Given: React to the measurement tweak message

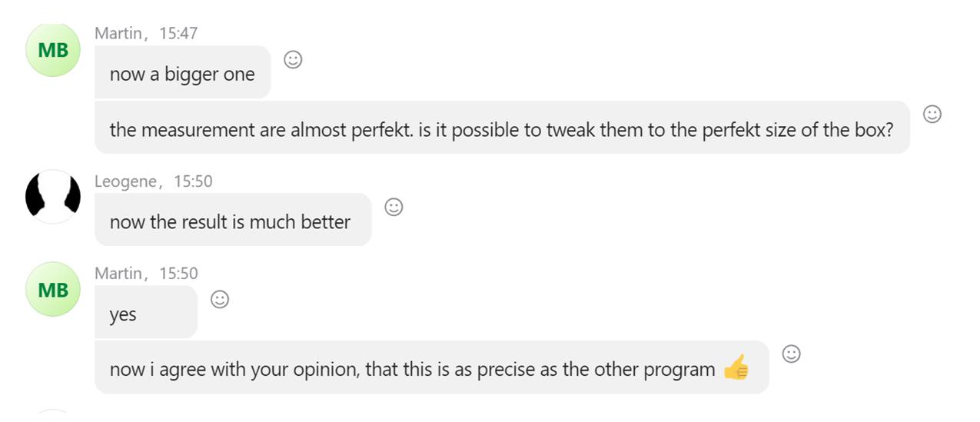Looking at the screenshot, I should (x=932, y=115).
